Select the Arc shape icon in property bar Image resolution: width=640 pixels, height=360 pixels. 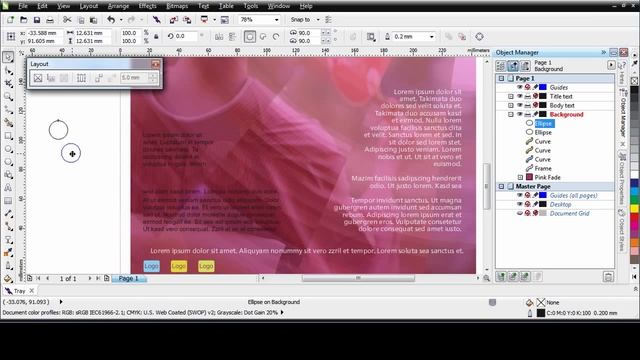point(276,37)
